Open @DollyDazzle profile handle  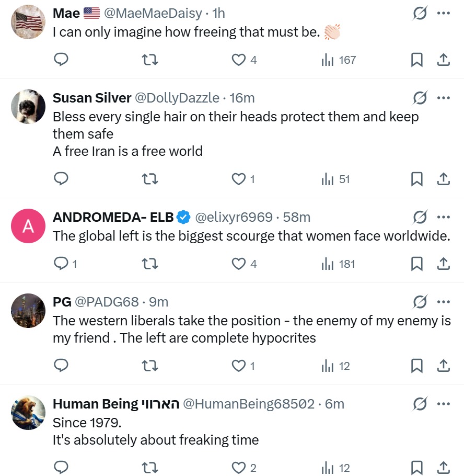pyautogui.click(x=177, y=98)
